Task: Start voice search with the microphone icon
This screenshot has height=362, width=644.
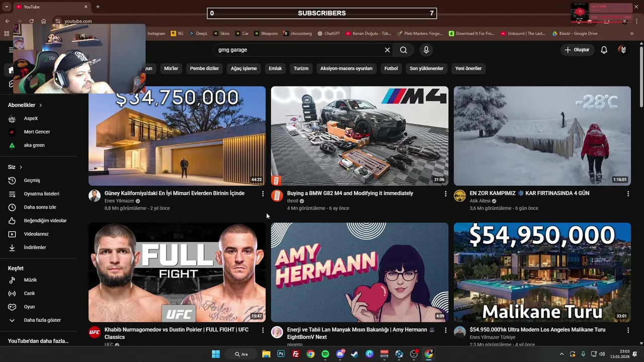Action: [x=426, y=50]
